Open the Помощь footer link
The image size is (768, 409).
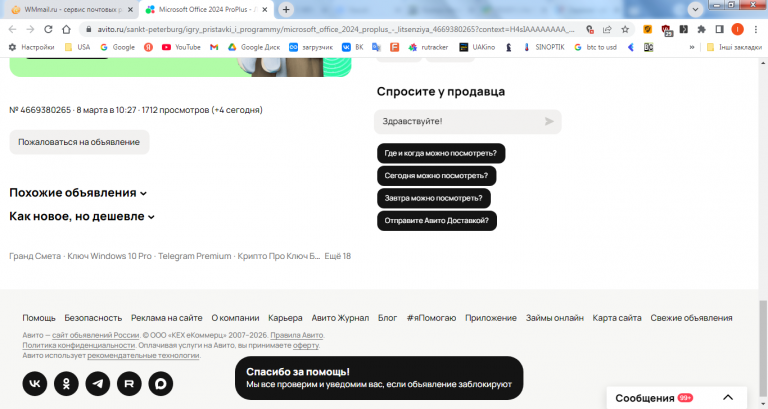pyautogui.click(x=39, y=318)
